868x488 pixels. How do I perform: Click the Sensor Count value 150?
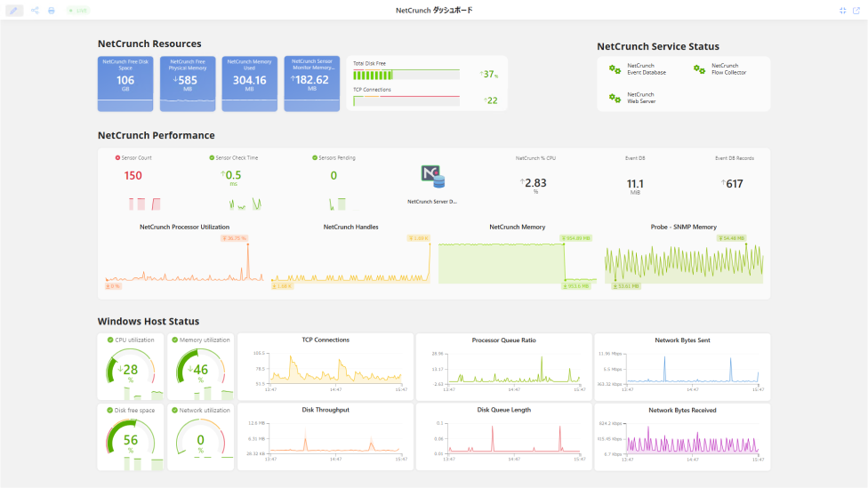pos(133,175)
